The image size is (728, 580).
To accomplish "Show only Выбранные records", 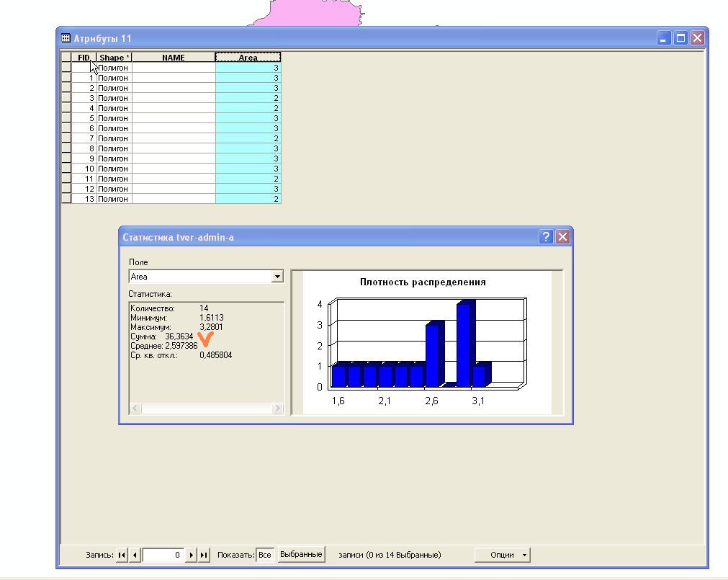I will tap(301, 554).
